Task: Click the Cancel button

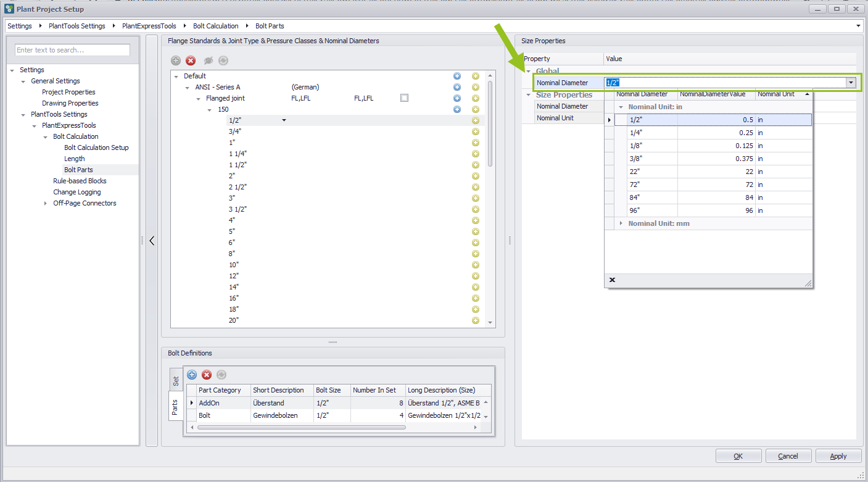Action: (788, 456)
